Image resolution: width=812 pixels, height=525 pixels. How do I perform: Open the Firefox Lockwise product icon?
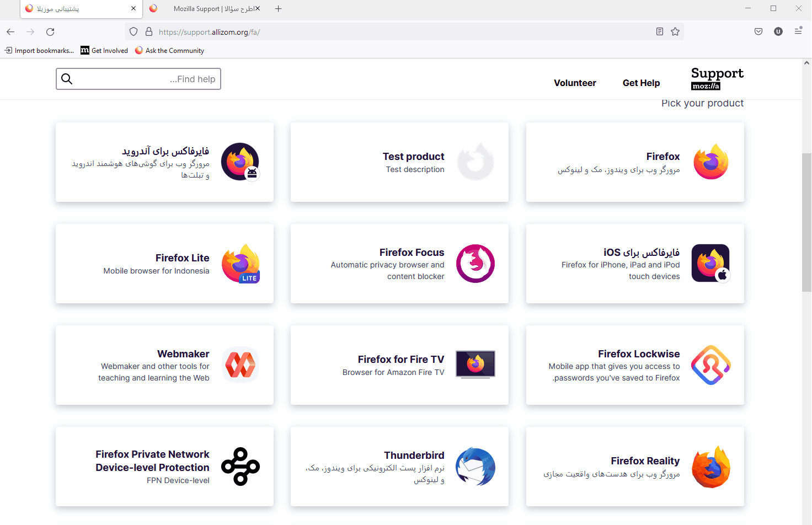coord(710,365)
